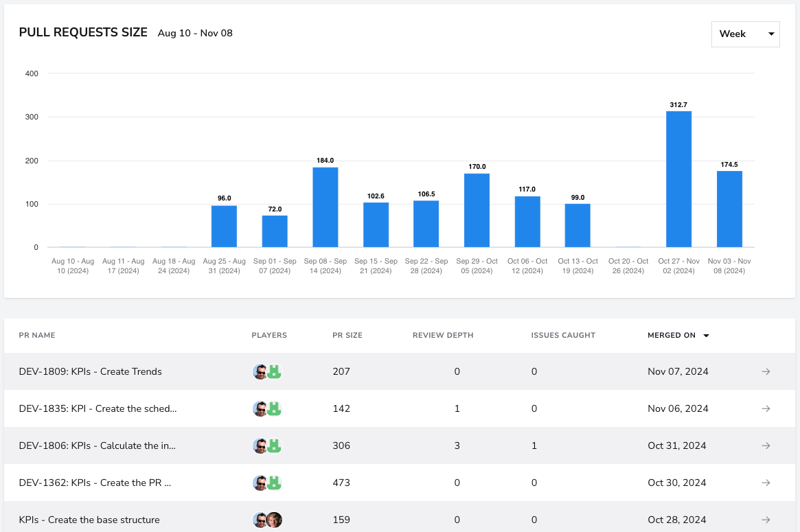The image size is (800, 532).
Task: Select the 184.0 bar for Sep 08 week
Action: click(x=325, y=207)
